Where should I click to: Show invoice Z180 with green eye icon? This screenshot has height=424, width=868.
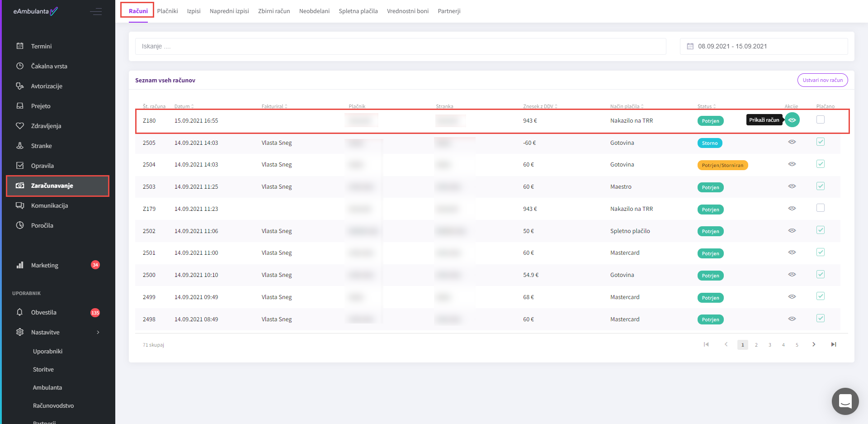click(x=792, y=120)
